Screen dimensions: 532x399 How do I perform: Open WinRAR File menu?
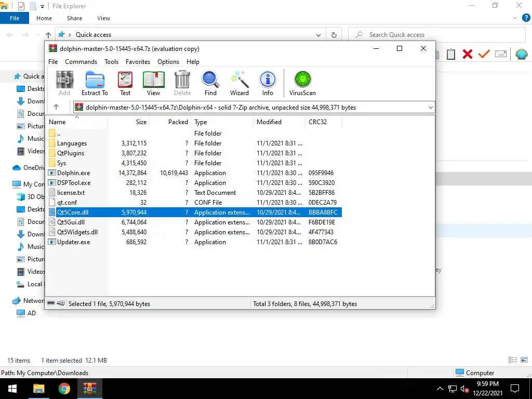pyautogui.click(x=53, y=62)
